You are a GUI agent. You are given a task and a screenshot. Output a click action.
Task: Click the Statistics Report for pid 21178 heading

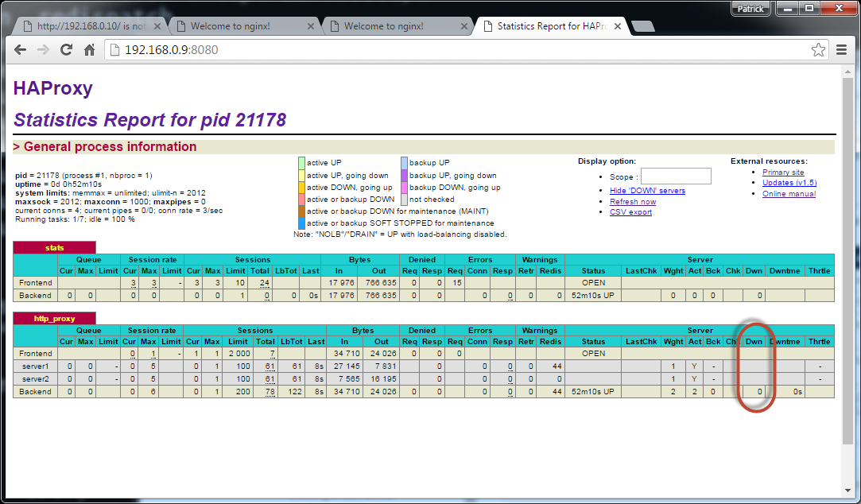(150, 120)
